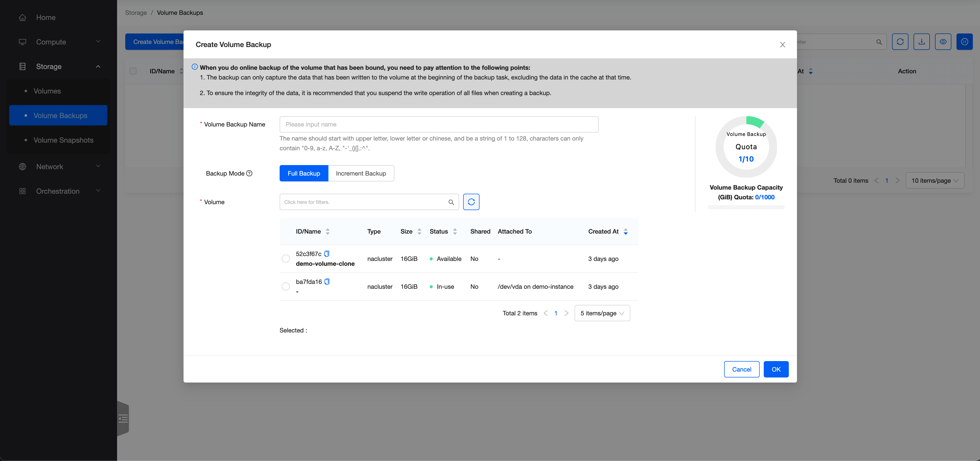Open Volume Snapshots in the sidebar

(x=63, y=140)
